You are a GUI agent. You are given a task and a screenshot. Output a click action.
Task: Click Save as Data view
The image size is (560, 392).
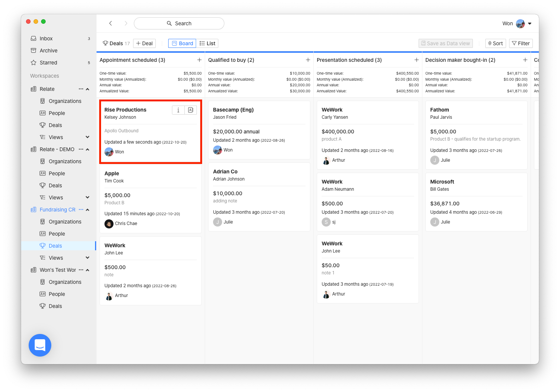tap(446, 43)
